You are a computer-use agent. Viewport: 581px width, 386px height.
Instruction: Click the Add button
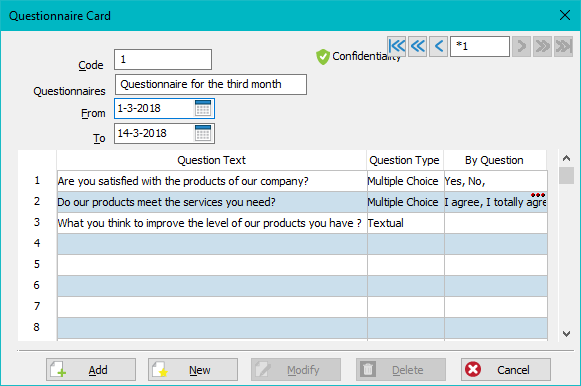click(91, 369)
